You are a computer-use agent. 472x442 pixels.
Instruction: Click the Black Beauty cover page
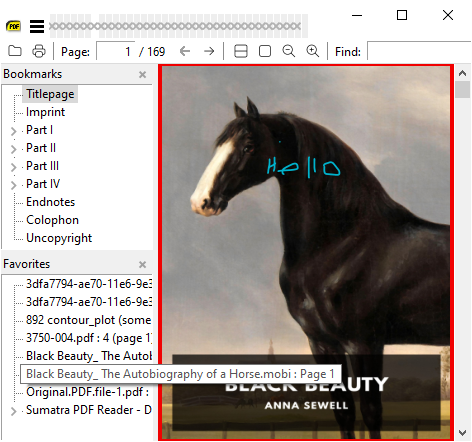[306, 253]
